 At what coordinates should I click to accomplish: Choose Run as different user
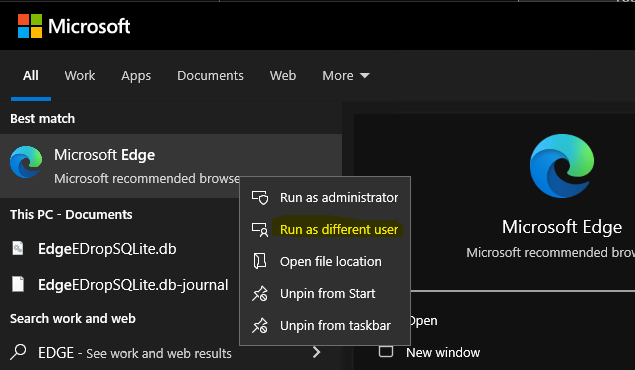325,230
